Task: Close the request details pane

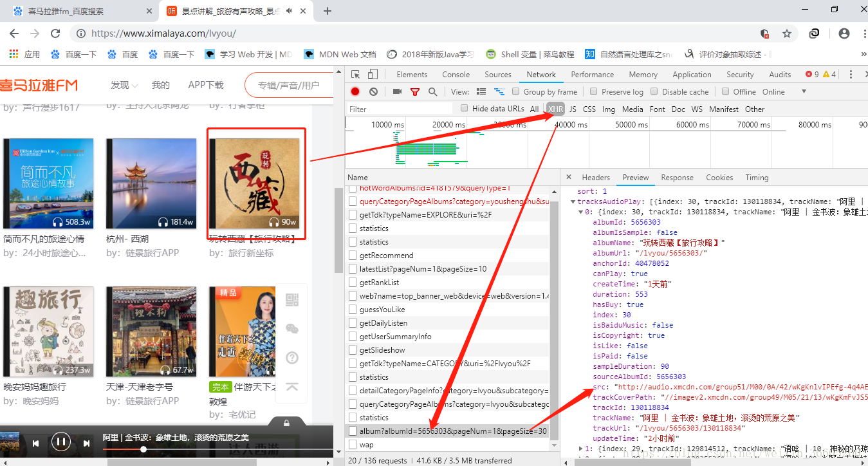Action: [x=569, y=178]
